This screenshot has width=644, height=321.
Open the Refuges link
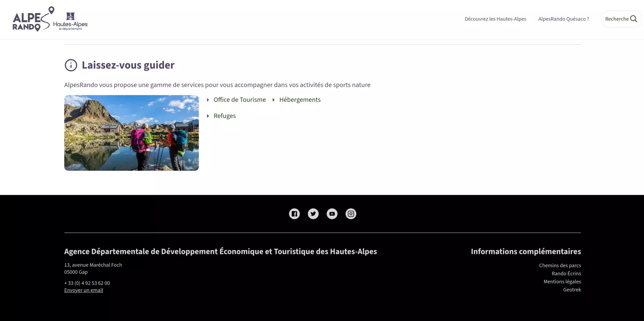[x=224, y=116]
